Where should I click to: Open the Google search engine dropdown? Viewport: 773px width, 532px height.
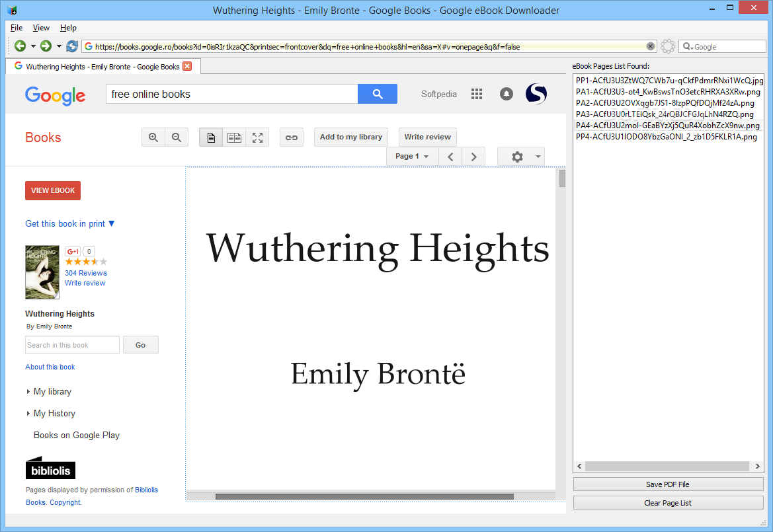(689, 47)
